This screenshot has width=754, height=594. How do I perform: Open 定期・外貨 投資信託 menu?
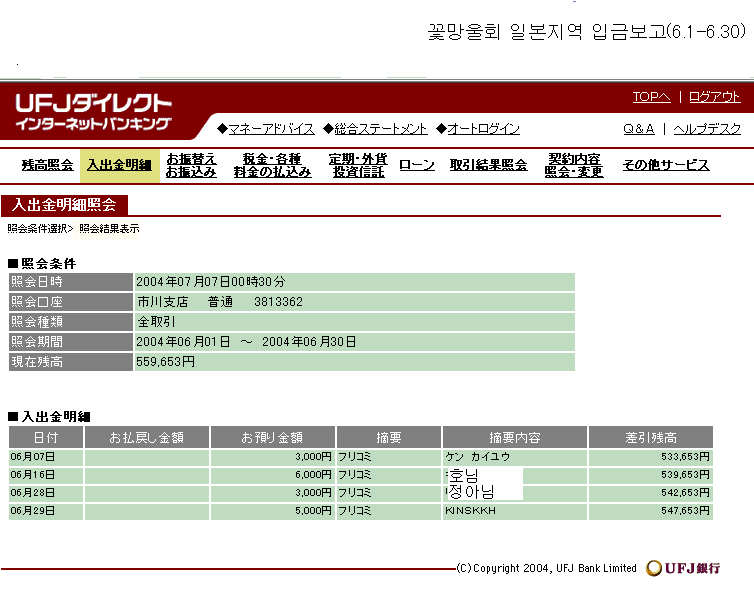coord(357,165)
